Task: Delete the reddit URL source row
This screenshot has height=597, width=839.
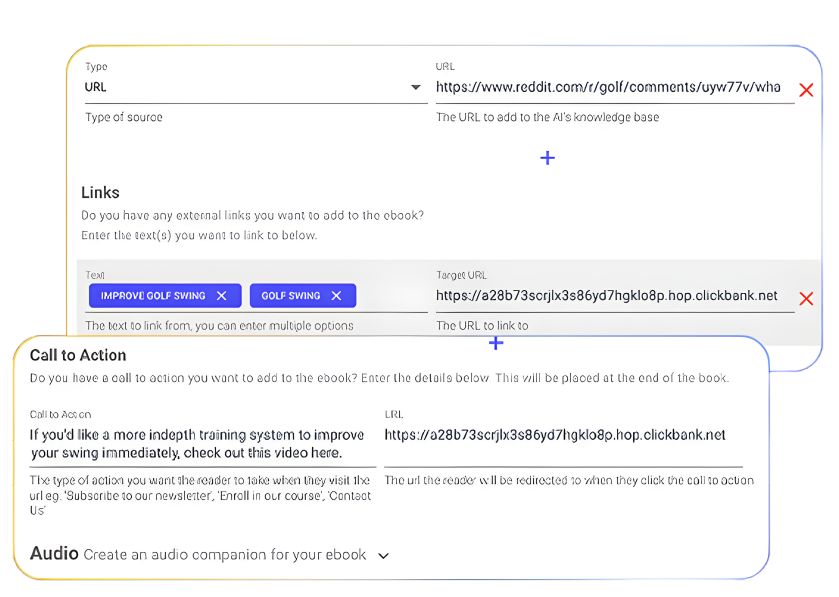Action: point(806,90)
